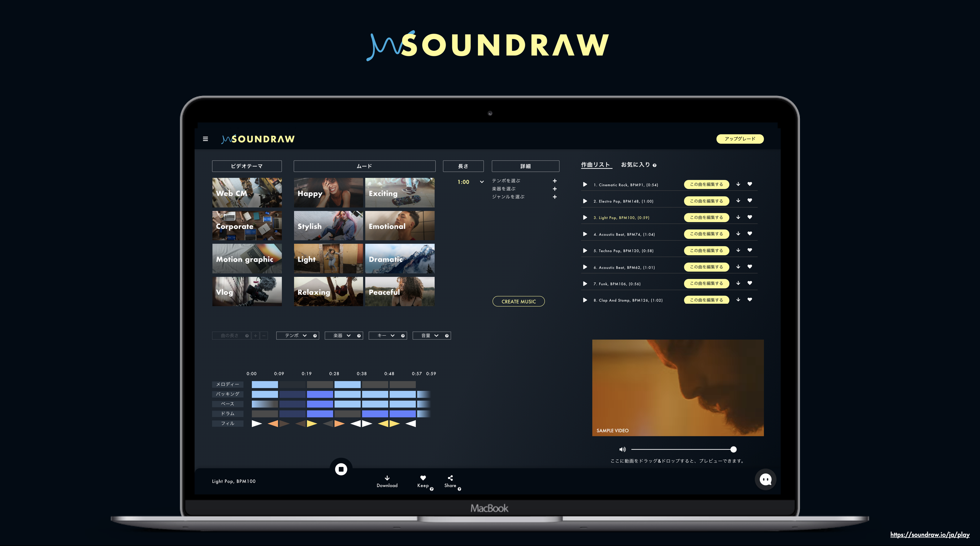Open the chat support bubble icon

click(x=765, y=480)
